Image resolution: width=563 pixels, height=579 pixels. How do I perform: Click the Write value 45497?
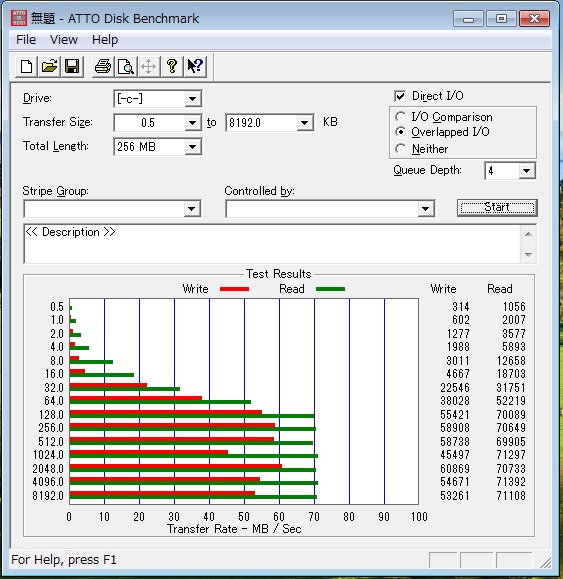(455, 455)
